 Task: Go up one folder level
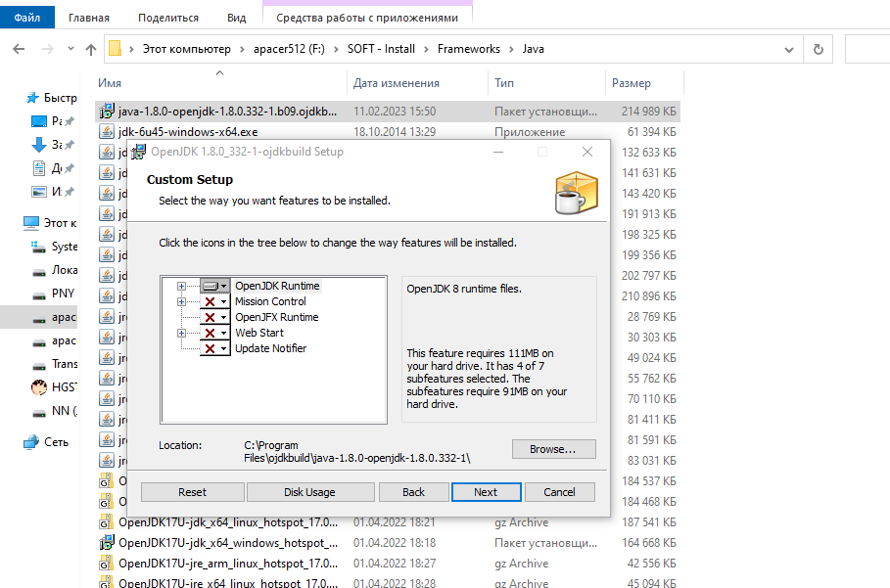coord(91,49)
